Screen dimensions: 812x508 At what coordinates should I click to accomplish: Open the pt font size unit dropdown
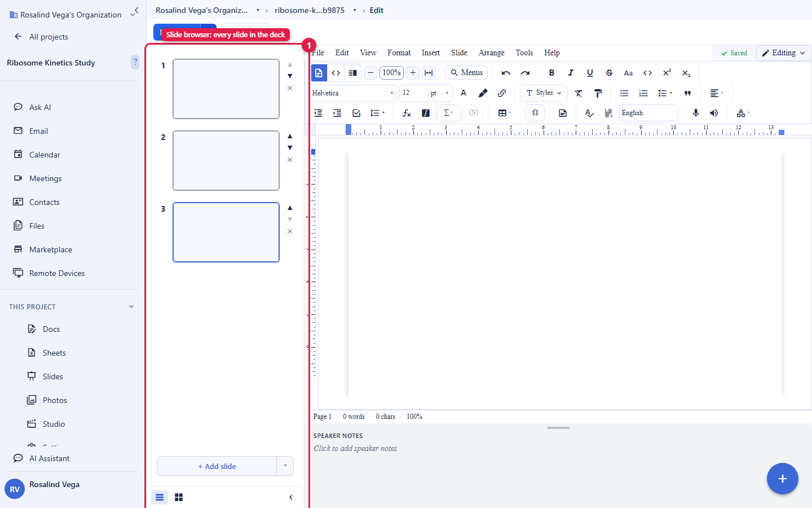[x=440, y=93]
